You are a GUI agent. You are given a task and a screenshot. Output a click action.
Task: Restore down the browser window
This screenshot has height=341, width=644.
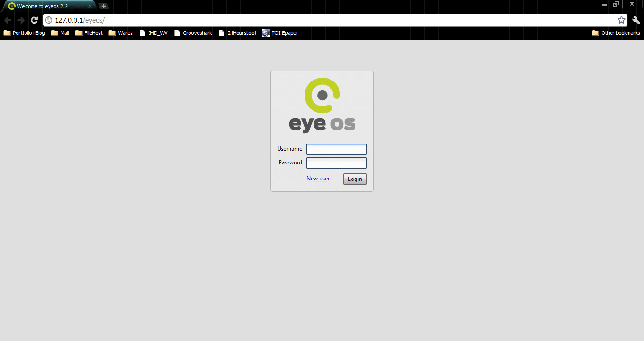[616, 4]
